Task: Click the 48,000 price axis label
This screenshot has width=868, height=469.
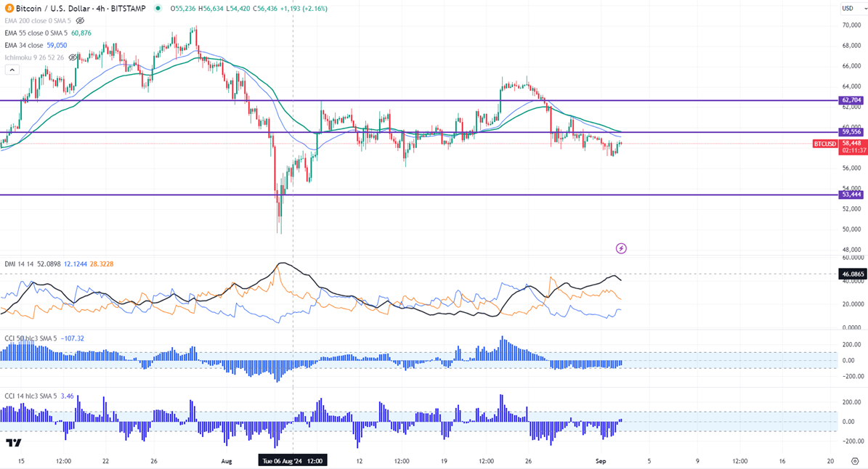Action: tap(851, 250)
